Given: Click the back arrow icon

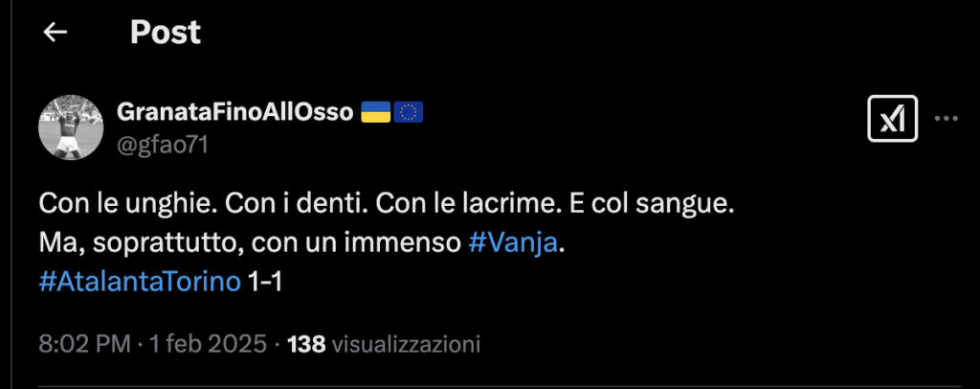Looking at the screenshot, I should [56, 33].
